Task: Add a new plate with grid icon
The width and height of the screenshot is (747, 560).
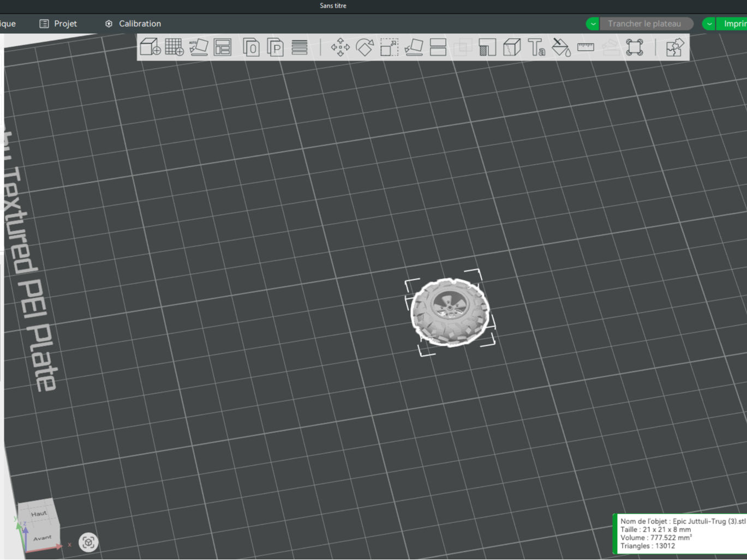Action: tap(175, 47)
